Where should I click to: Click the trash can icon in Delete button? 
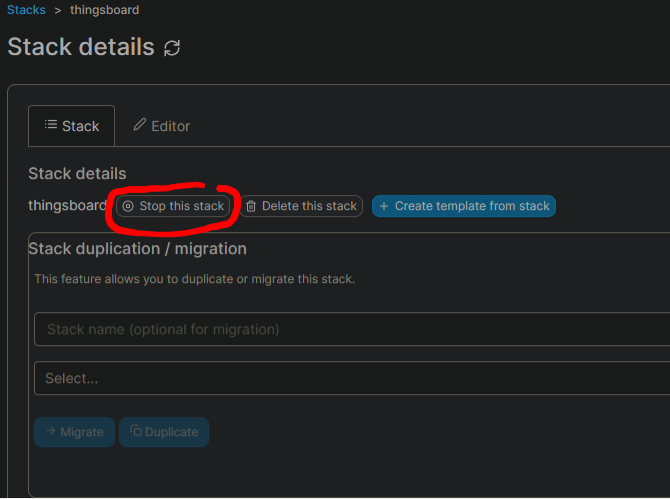[251, 206]
